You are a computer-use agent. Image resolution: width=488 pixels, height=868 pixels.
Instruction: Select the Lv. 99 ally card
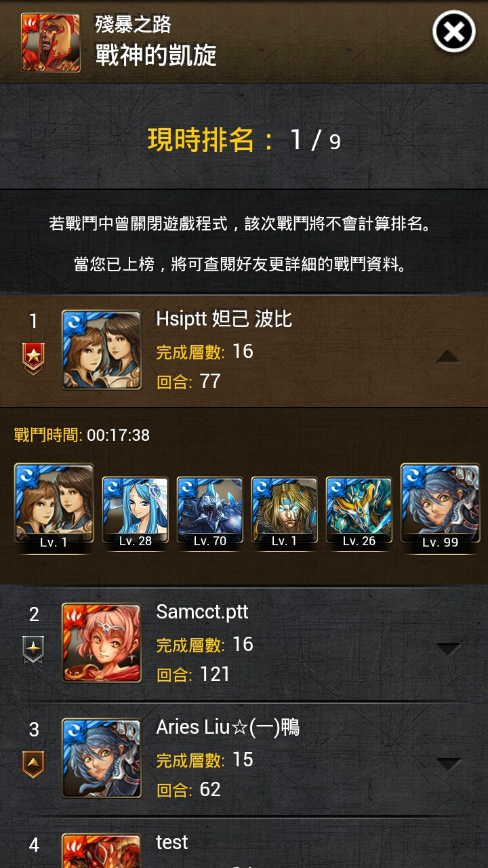tap(441, 507)
